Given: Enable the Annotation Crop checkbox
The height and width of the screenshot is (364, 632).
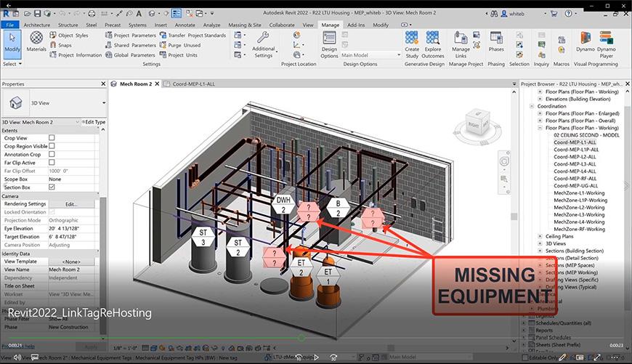Looking at the screenshot, I should [52, 154].
